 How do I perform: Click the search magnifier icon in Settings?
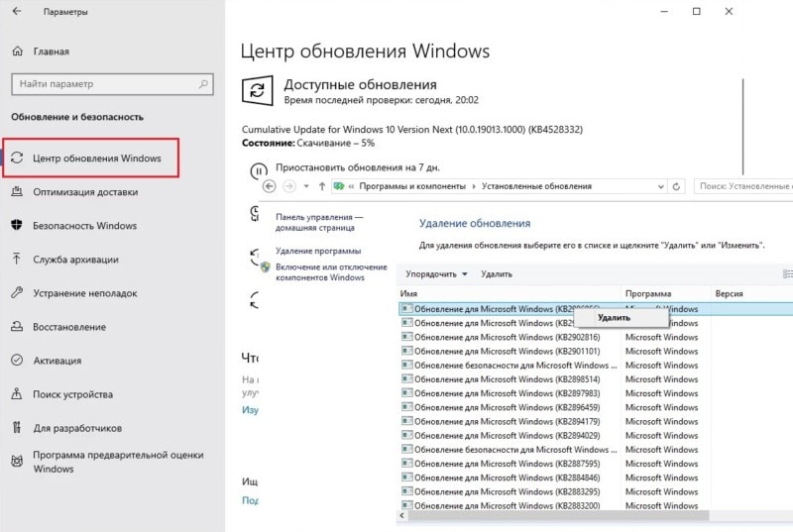pyautogui.click(x=203, y=84)
